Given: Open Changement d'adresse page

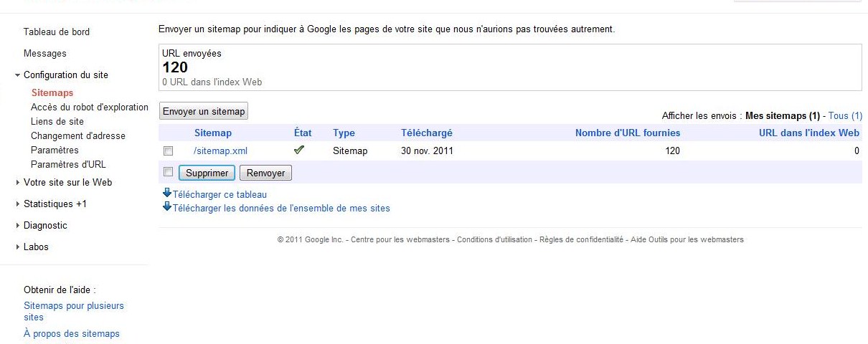Looking at the screenshot, I should [x=78, y=135].
